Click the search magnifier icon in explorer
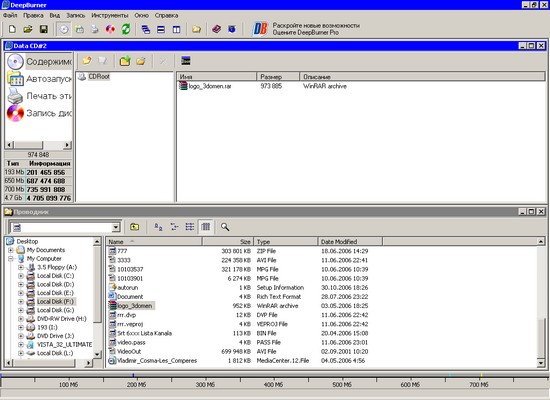This screenshot has height=400, width=550. point(225,227)
